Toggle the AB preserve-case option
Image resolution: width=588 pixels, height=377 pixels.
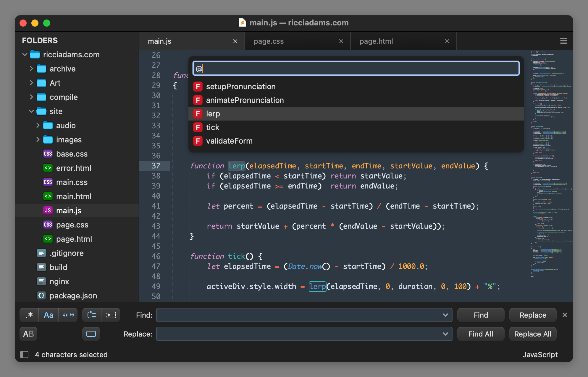pos(28,334)
